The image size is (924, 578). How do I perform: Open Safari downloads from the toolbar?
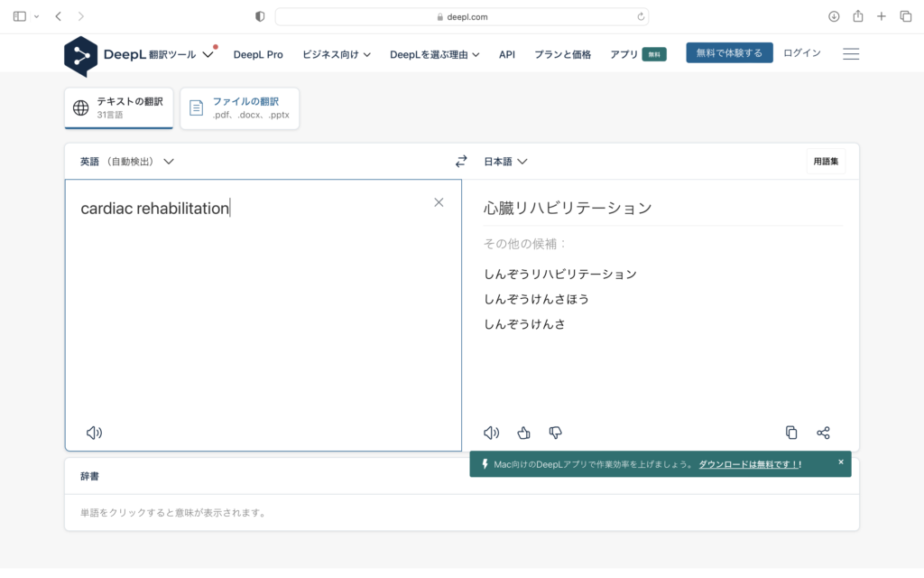[832, 15]
